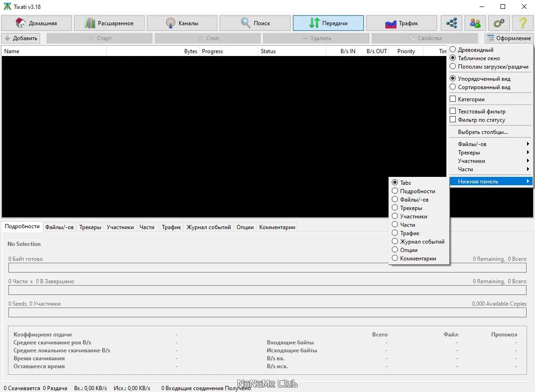Open the Трафик bandwidth section
Screen dimensions: 535x392
(x=401, y=23)
